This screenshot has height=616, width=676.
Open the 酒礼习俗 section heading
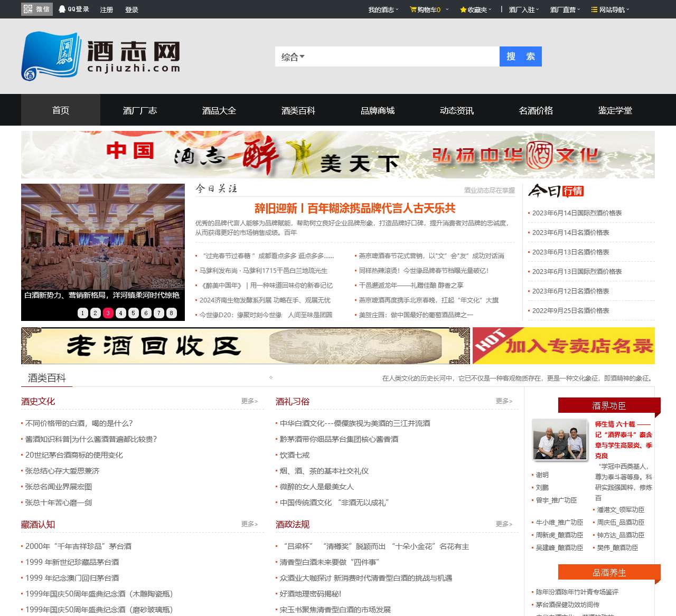click(x=293, y=402)
